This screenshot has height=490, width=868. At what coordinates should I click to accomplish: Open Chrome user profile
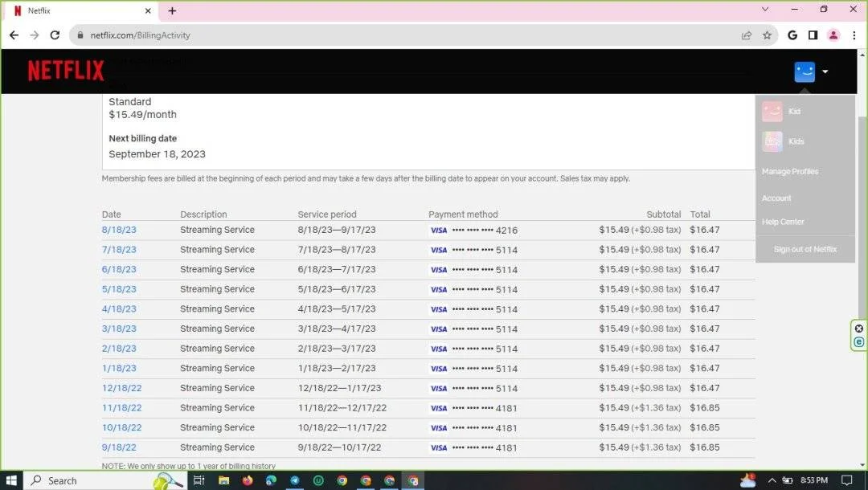pos(833,35)
